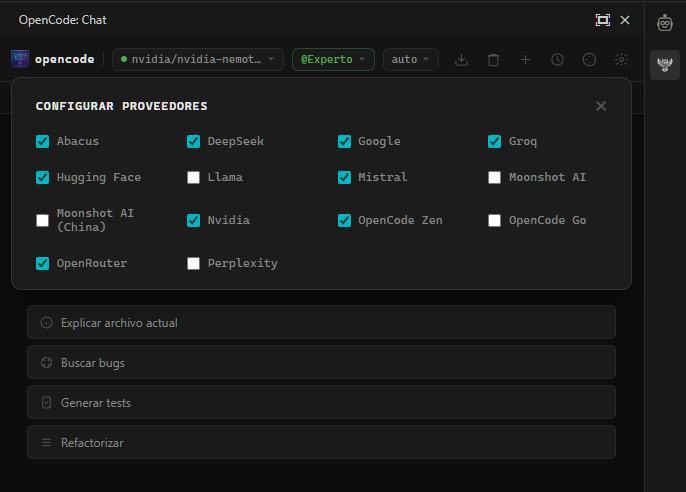Open the auto mode dropdown
This screenshot has width=686, height=492.
[x=410, y=59]
